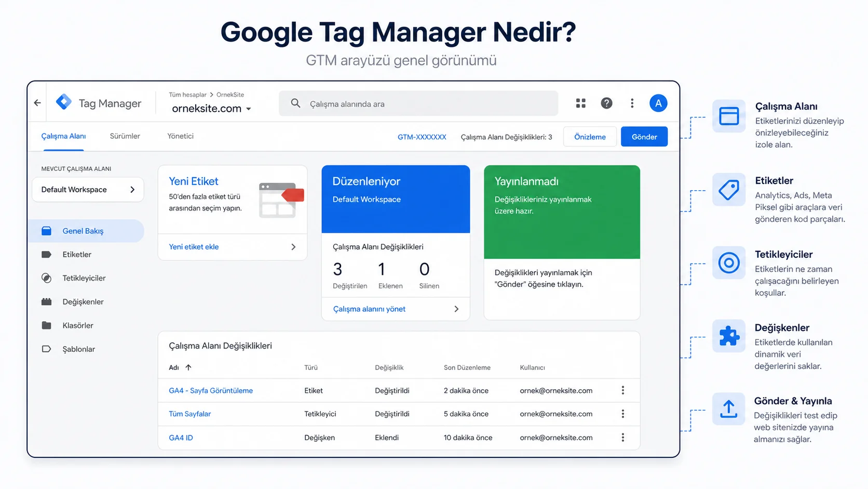The height and width of the screenshot is (489, 868).
Task: Click the 1 Eklenen count
Action: click(x=390, y=275)
